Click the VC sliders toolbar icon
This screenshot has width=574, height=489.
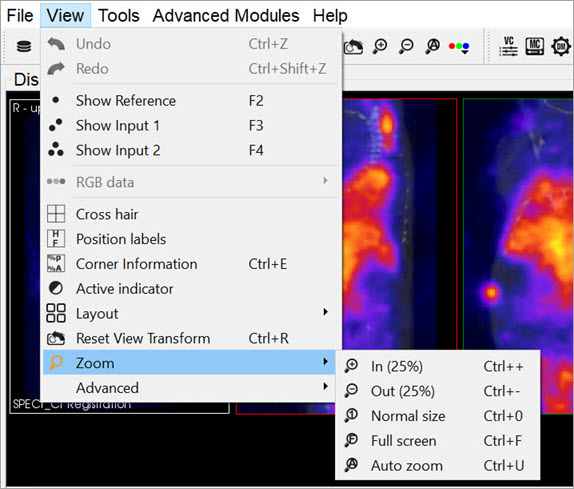pyautogui.click(x=508, y=46)
